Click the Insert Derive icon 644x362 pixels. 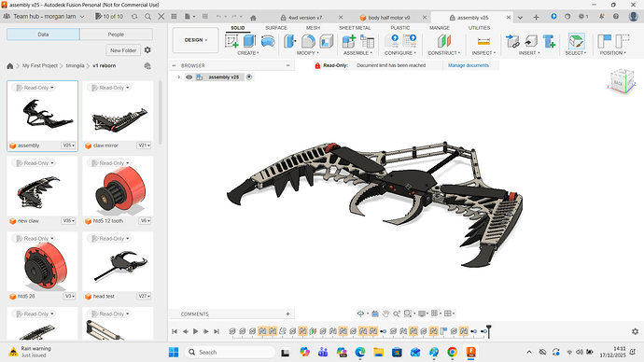click(x=512, y=41)
